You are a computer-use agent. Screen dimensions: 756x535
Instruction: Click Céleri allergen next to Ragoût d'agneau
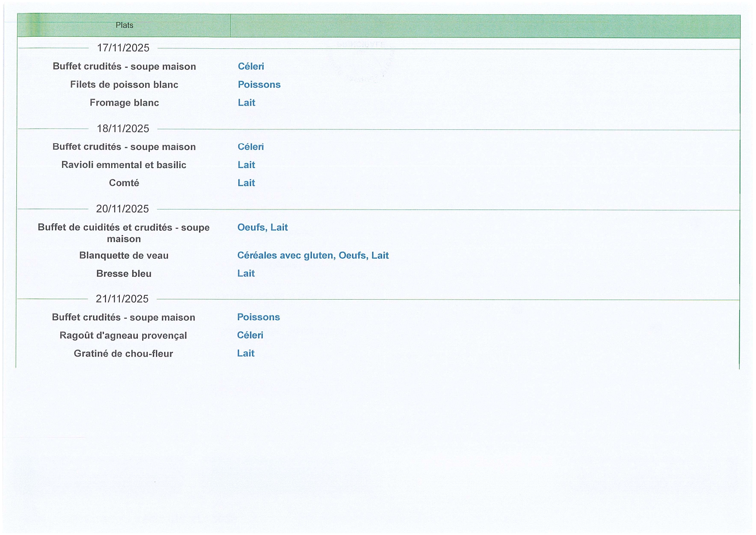pos(250,335)
